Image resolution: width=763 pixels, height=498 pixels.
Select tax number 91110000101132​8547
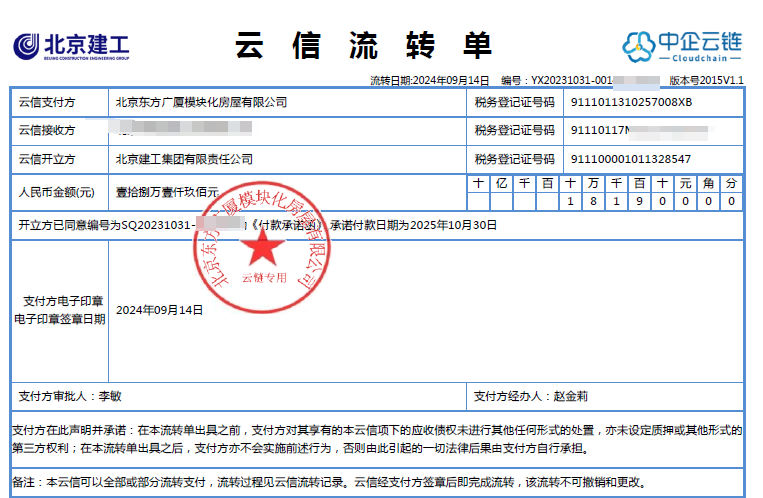(631, 159)
